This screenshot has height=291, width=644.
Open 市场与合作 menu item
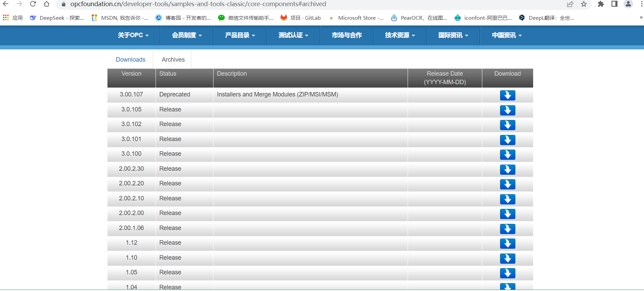[x=347, y=35]
